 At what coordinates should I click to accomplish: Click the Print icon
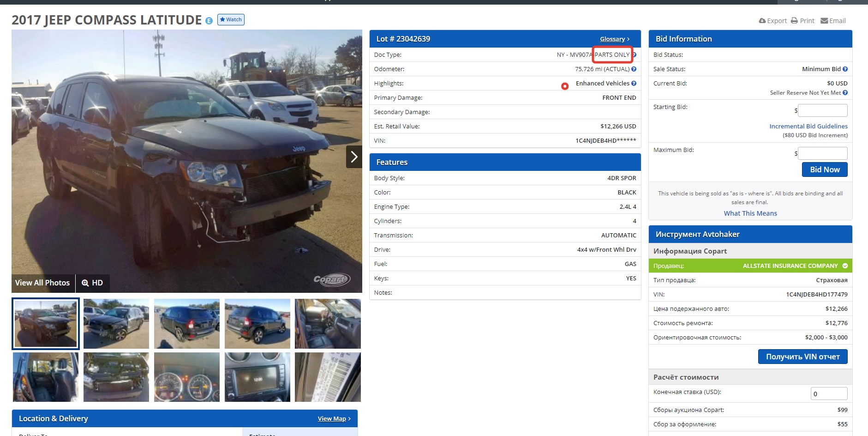pyautogui.click(x=794, y=21)
